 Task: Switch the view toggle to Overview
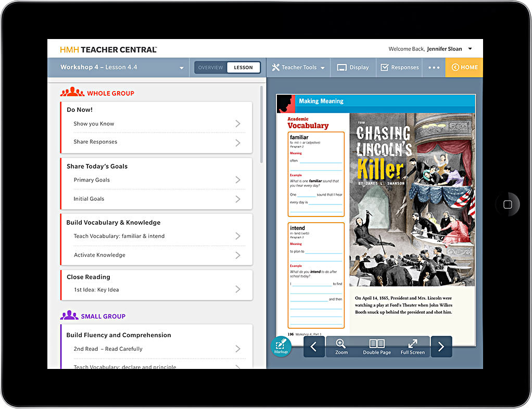[211, 68]
